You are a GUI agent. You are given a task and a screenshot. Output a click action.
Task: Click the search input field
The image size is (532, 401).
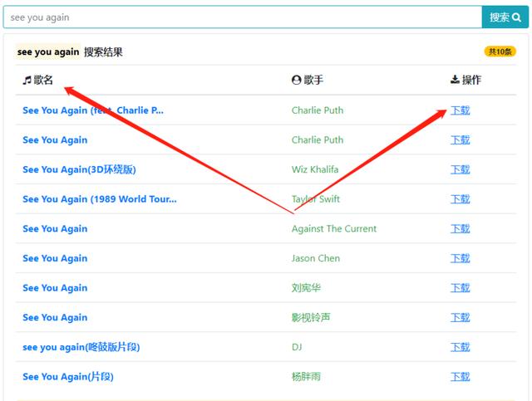[243, 17]
